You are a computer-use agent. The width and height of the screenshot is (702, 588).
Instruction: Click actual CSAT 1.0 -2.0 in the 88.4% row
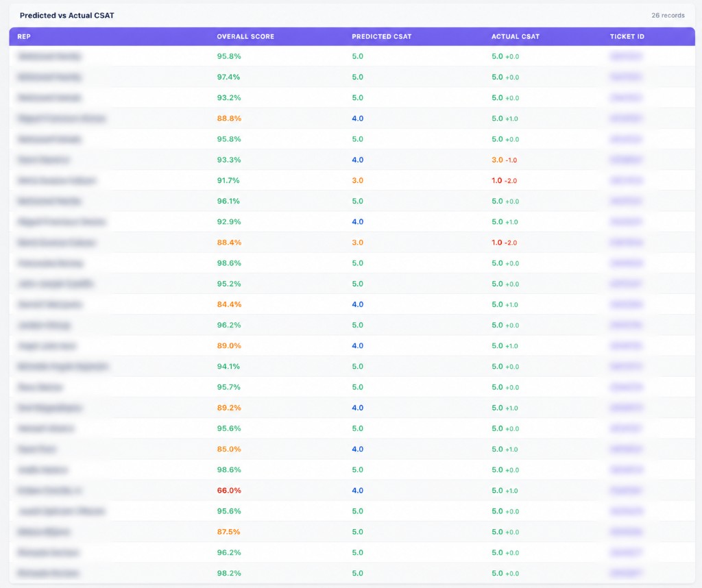pos(504,243)
